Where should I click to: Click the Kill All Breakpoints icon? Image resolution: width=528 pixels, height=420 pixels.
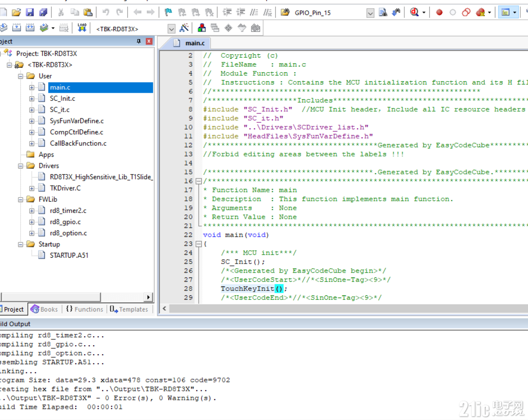click(480, 13)
